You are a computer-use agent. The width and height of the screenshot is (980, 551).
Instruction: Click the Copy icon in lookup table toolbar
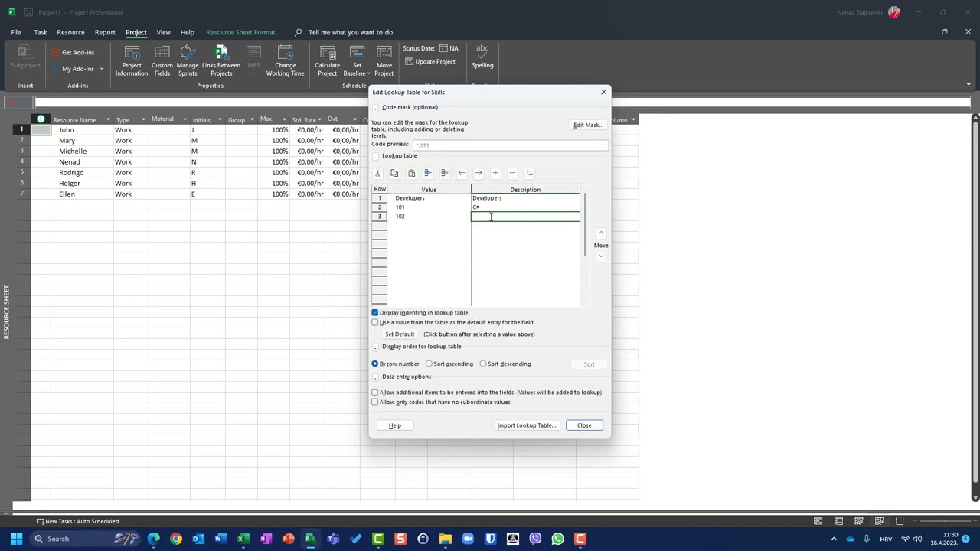(394, 174)
